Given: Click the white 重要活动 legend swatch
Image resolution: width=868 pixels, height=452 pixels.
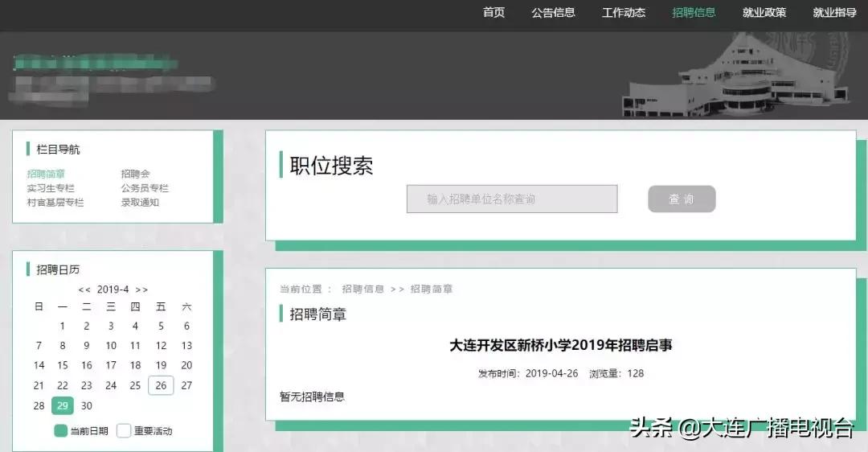Looking at the screenshot, I should coord(124,430).
